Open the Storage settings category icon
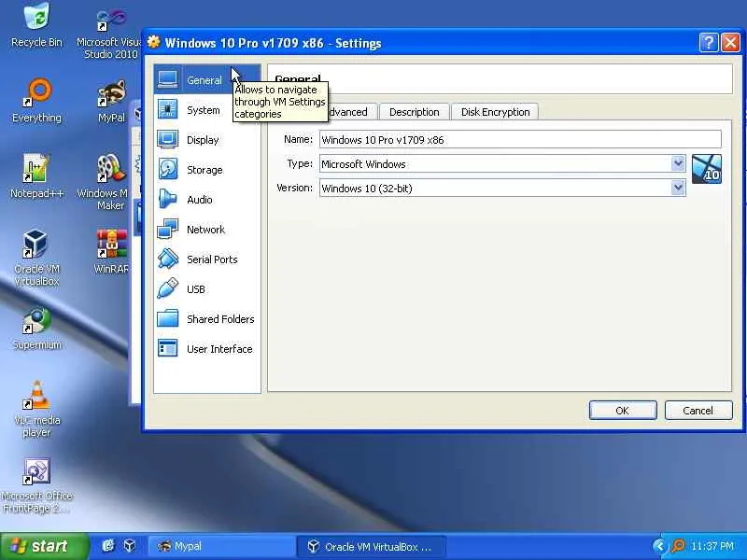The image size is (747, 560). (168, 170)
